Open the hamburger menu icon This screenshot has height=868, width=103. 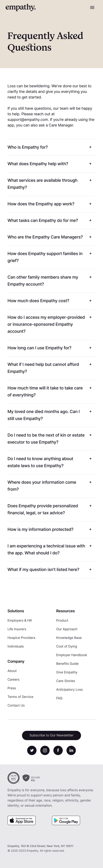(x=92, y=7)
